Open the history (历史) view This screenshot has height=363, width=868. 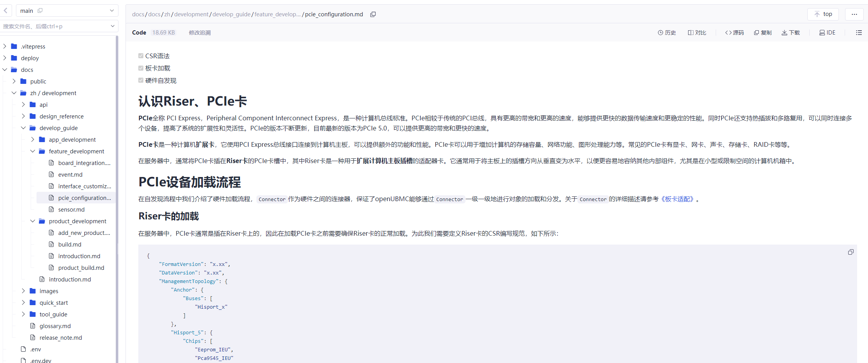(x=667, y=33)
